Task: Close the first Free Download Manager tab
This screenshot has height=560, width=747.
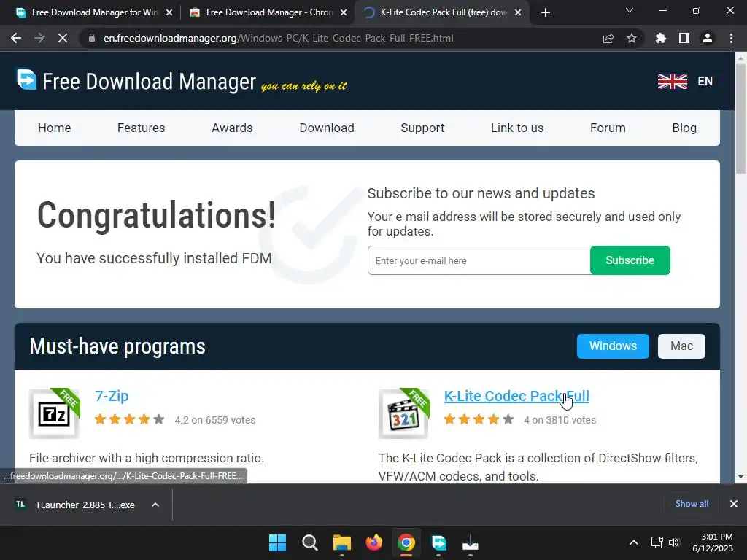Action: click(169, 12)
